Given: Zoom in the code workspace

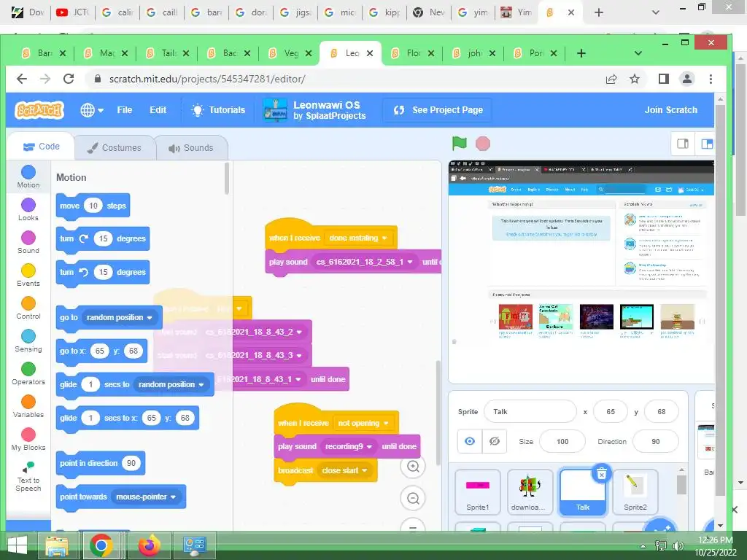Looking at the screenshot, I should (413, 466).
